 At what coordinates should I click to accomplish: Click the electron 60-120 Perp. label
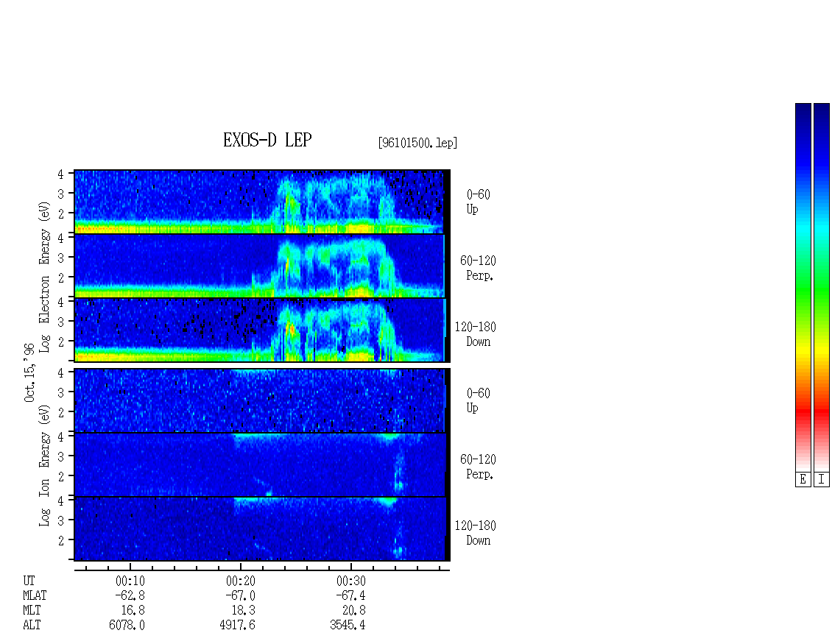pos(478,268)
